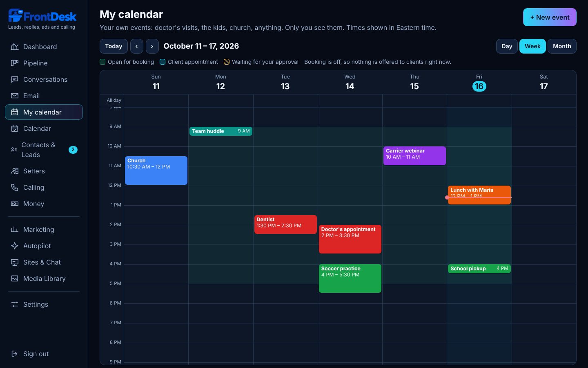This screenshot has height=368, width=588.
Task: Open the Dashboard icon in sidebar
Action: [15, 47]
